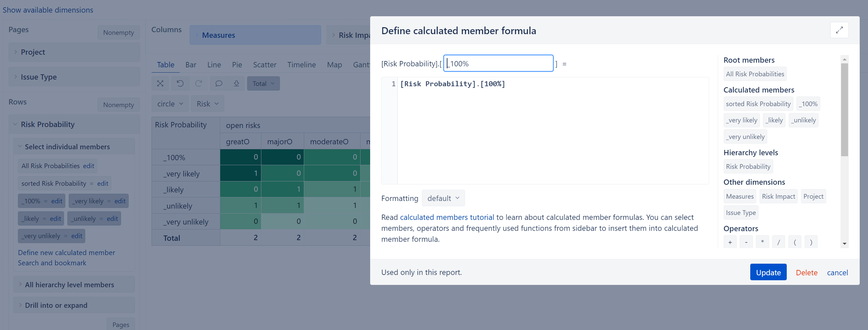
Task: Expand Drill into or expand section
Action: click(74, 305)
